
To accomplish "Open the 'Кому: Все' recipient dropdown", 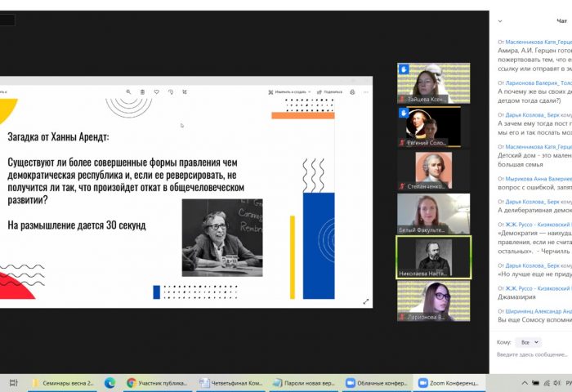I will (x=530, y=342).
